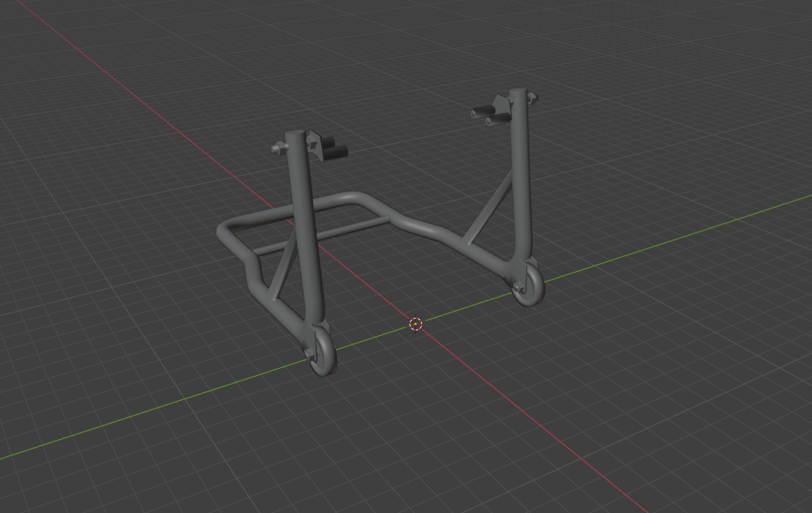Click the 3D cursor at the world origin
812x513 pixels.
click(x=415, y=324)
